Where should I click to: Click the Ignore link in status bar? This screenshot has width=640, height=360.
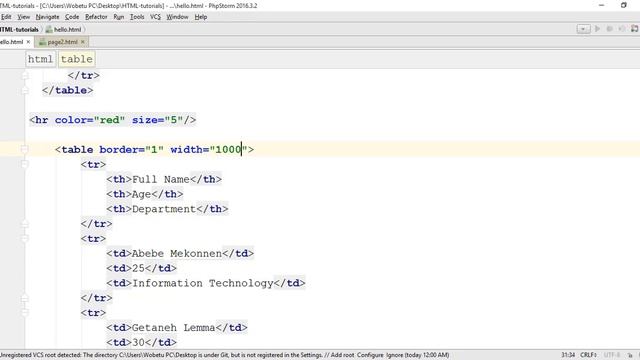coord(394,355)
